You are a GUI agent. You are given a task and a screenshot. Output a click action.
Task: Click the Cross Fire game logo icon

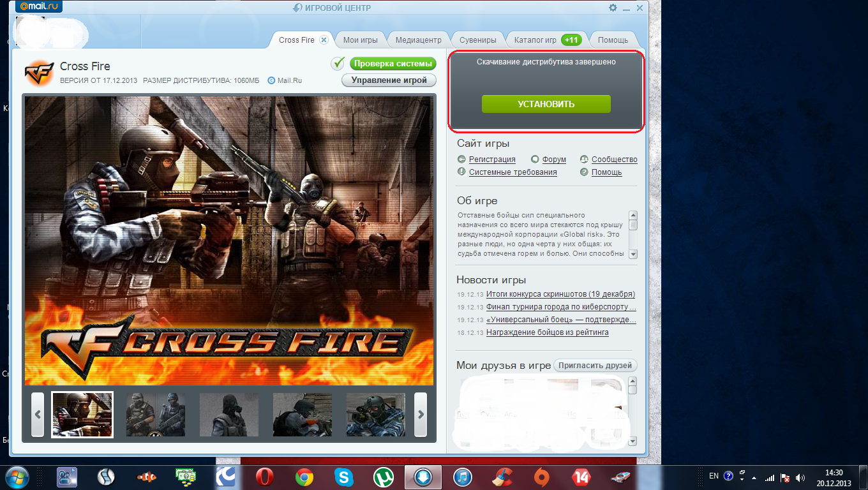click(40, 73)
